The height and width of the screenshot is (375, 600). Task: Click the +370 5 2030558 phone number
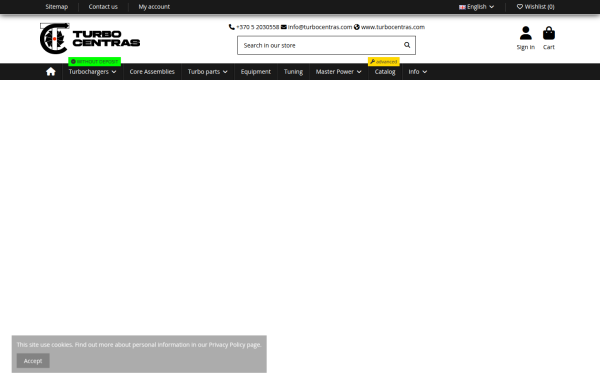tap(258, 27)
